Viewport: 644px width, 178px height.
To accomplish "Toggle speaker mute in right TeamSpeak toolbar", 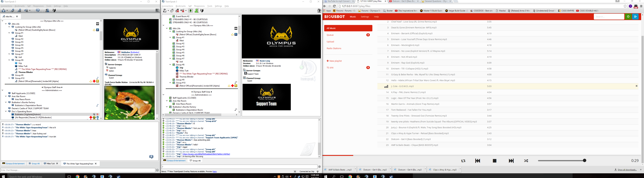I will [x=182, y=11].
